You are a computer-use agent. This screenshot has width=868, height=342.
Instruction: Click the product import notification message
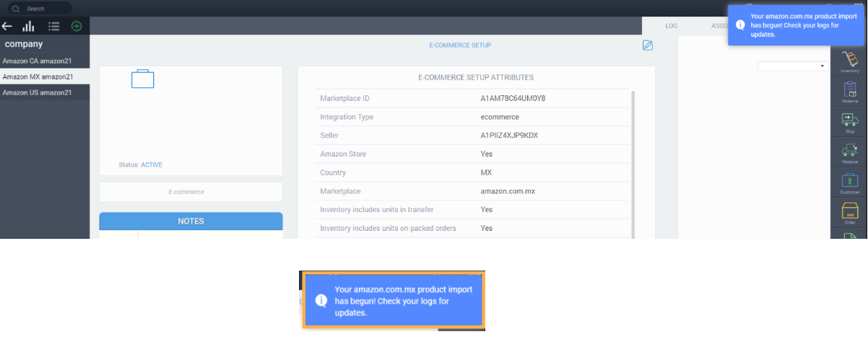(794, 25)
